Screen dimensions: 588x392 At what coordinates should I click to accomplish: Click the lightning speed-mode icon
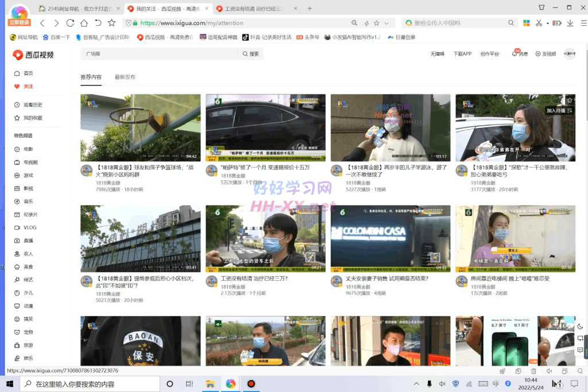click(366, 23)
